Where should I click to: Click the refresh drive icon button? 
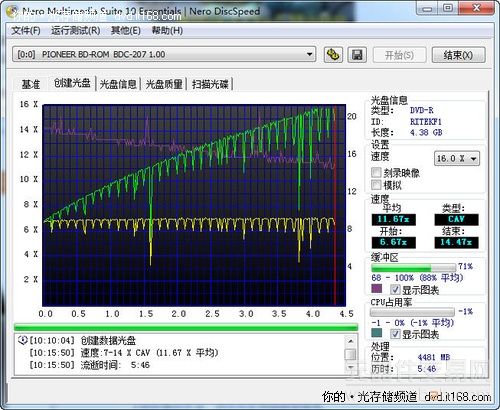click(333, 54)
